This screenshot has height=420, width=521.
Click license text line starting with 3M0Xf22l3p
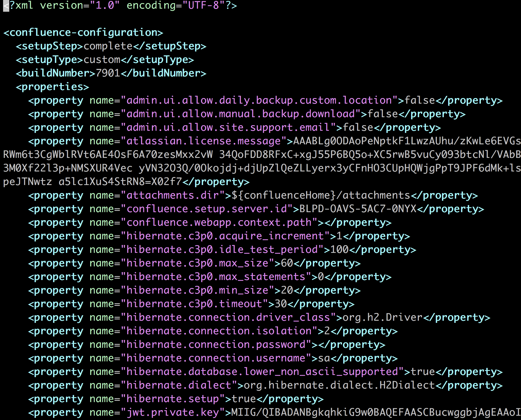pos(262,168)
